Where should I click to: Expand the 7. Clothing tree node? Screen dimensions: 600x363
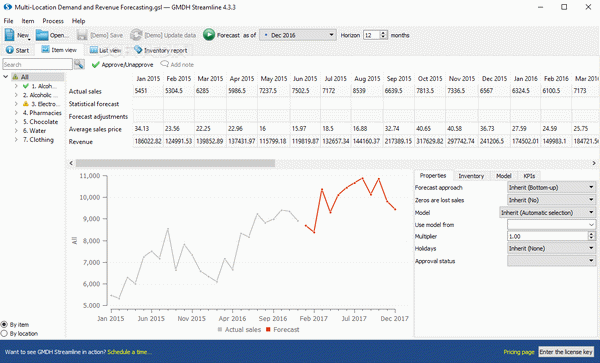click(x=16, y=140)
